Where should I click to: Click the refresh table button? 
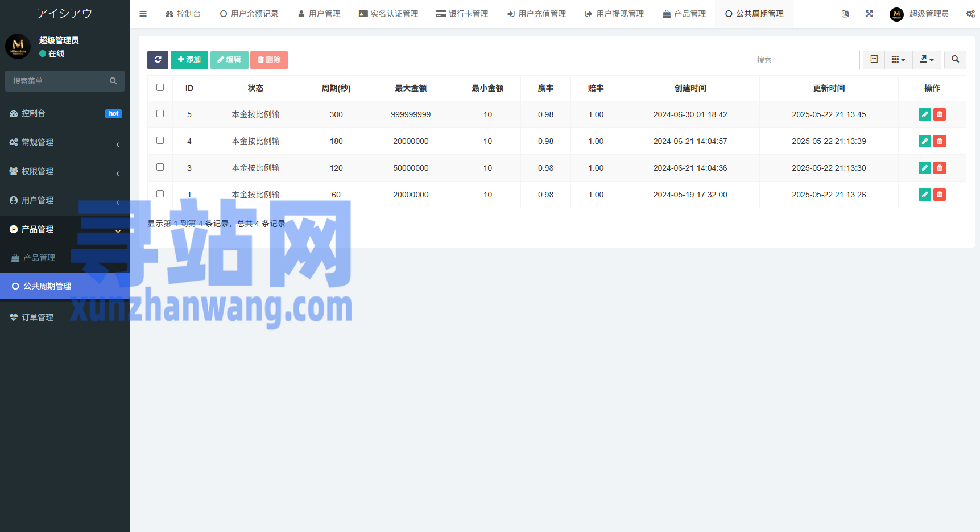coord(158,60)
